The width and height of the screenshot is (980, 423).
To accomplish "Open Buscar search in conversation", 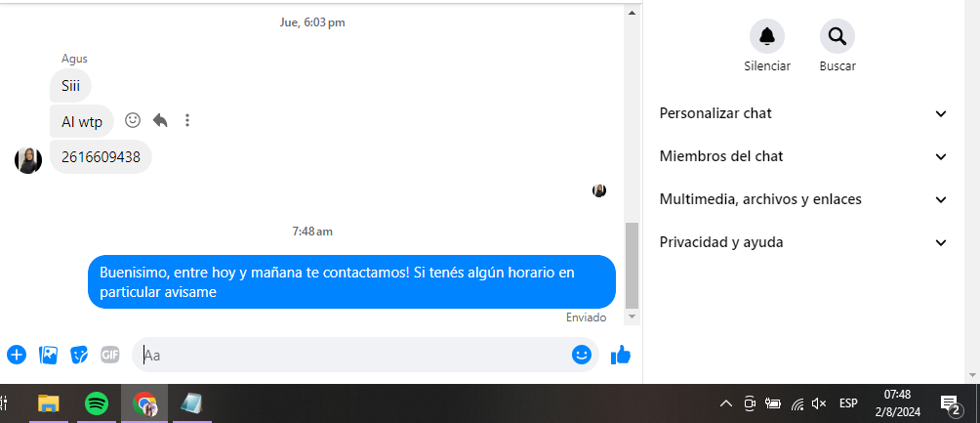I will pyautogui.click(x=837, y=36).
